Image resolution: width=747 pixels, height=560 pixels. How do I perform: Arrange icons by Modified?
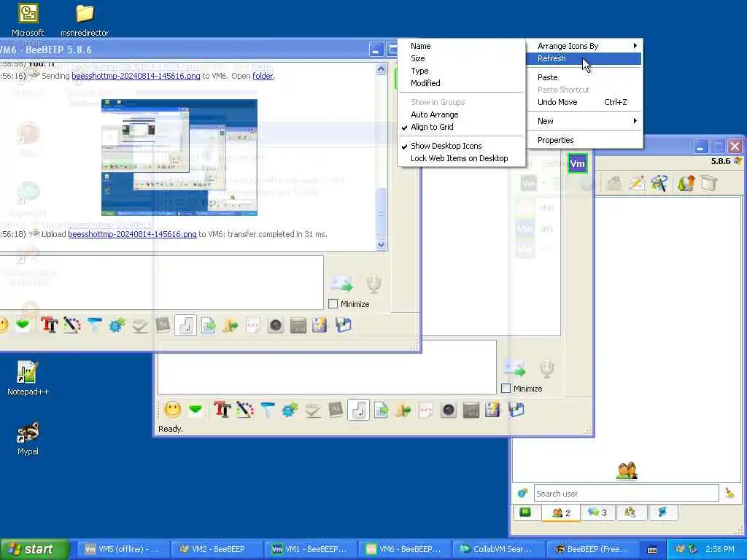coord(461,83)
